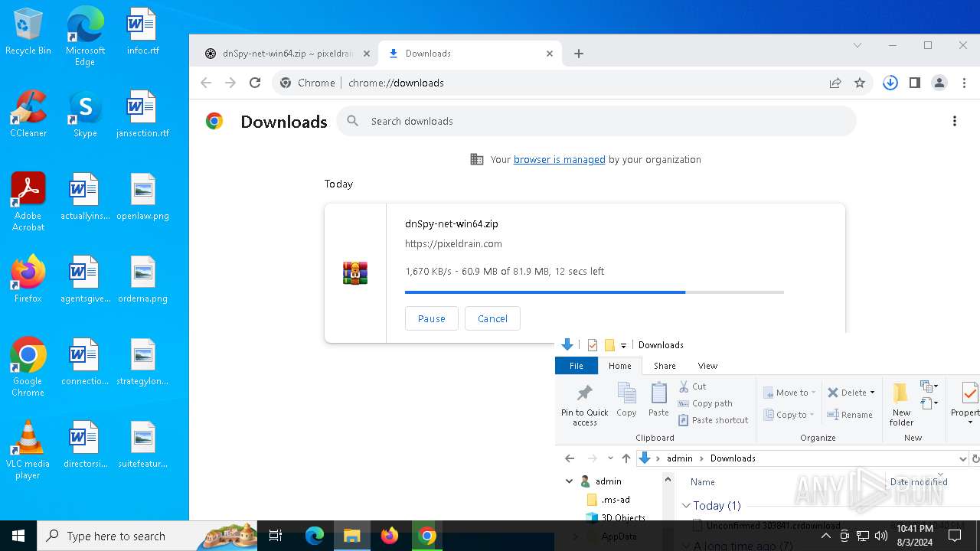The height and width of the screenshot is (551, 980).
Task: Select infoc.rtf desktop file
Action: [x=143, y=32]
